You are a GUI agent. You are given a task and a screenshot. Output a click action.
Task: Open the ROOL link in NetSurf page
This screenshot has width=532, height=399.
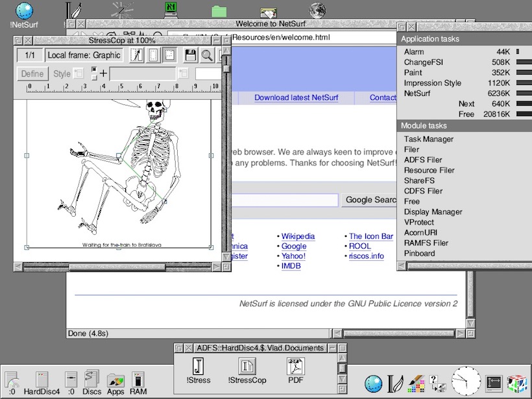click(359, 246)
